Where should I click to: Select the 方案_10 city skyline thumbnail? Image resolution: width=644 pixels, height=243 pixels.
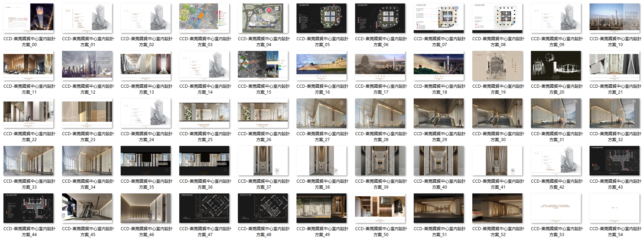pyautogui.click(x=615, y=17)
